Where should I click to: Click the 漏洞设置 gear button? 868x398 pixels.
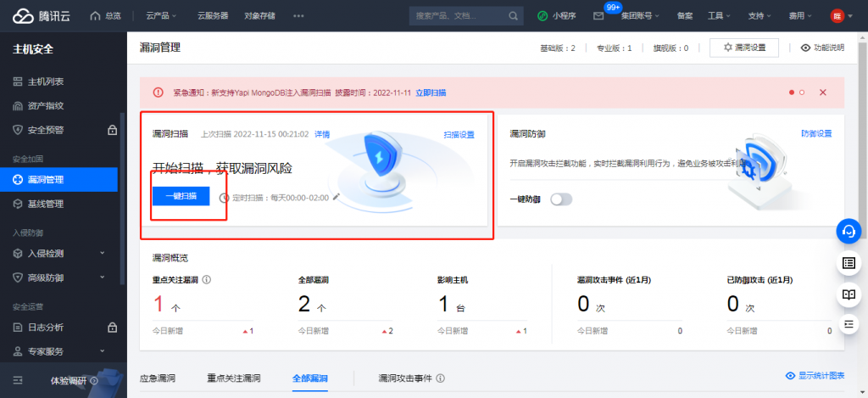744,48
